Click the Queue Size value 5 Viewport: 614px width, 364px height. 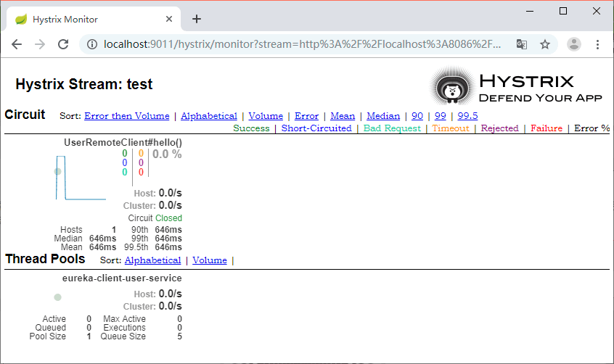(x=179, y=336)
